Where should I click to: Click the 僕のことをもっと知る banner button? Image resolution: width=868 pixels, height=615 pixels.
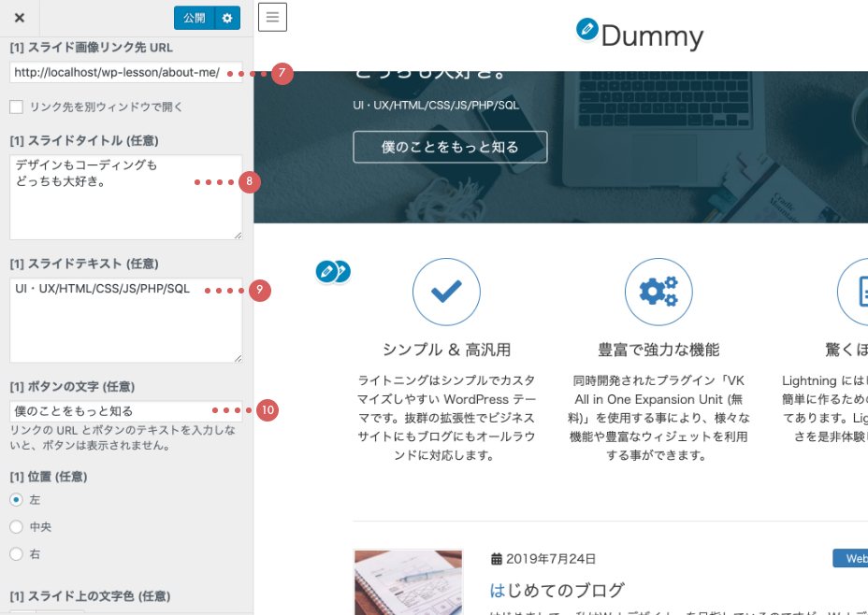450,147
